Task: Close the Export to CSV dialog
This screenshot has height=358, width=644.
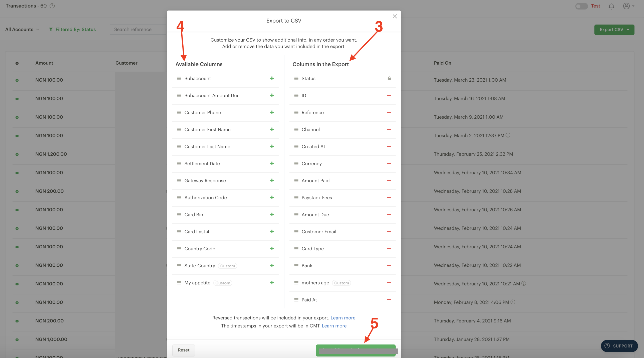Action: (395, 16)
